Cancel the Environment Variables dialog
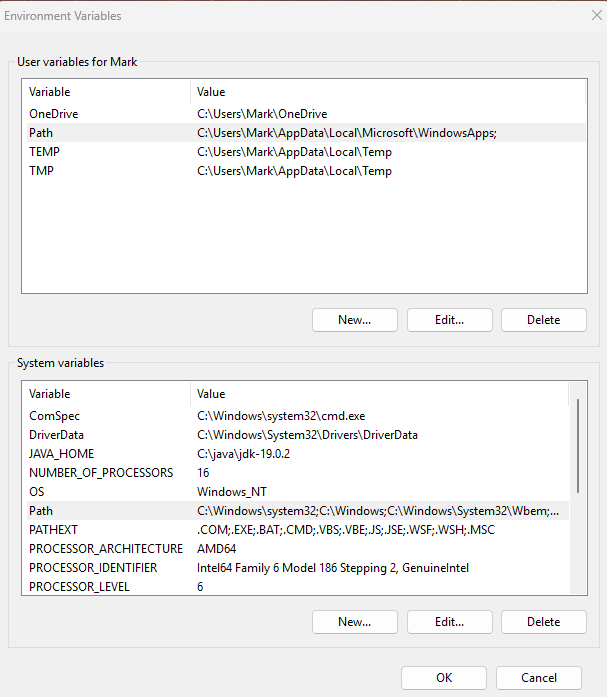This screenshot has height=697, width=607. tap(538, 678)
